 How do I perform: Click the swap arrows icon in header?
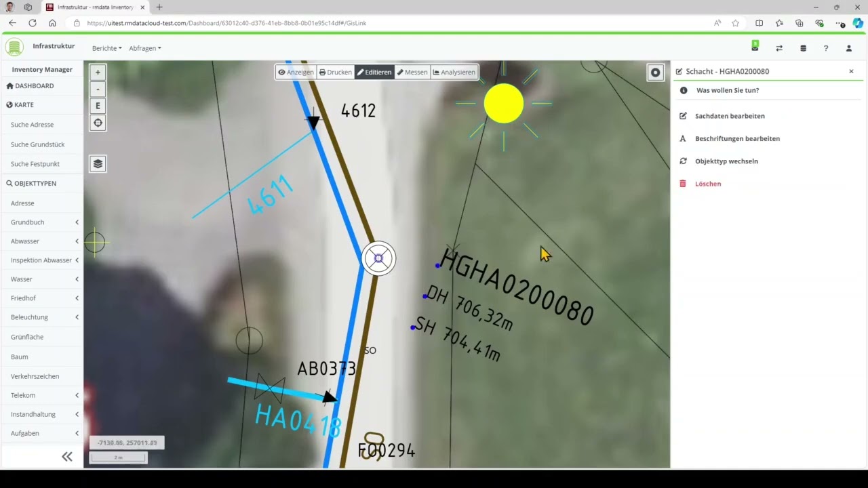pos(779,48)
